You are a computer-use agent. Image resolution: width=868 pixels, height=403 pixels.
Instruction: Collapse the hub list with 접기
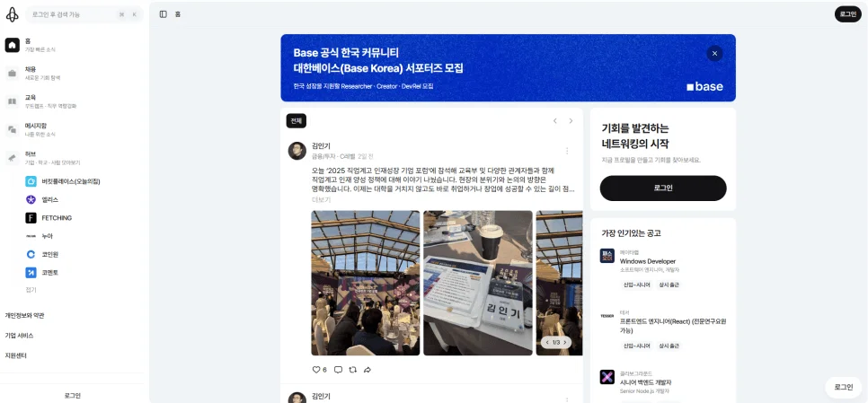click(31, 290)
